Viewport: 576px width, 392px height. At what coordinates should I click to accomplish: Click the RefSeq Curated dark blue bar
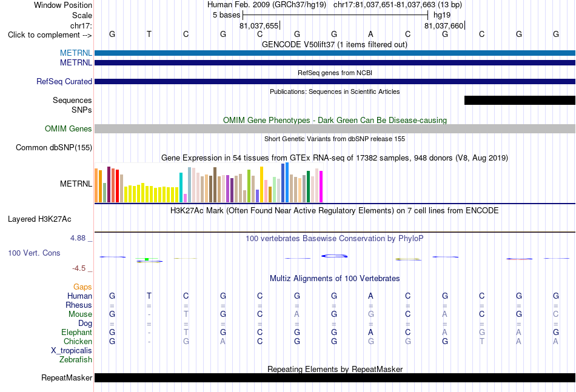click(x=335, y=81)
